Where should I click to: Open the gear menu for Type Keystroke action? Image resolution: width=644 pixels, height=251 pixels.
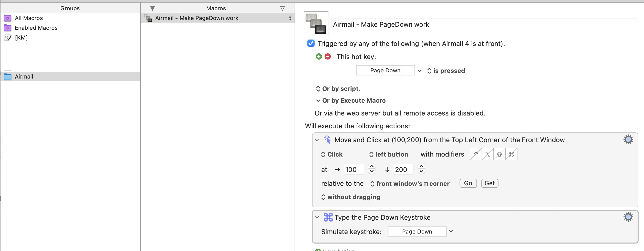(628, 217)
